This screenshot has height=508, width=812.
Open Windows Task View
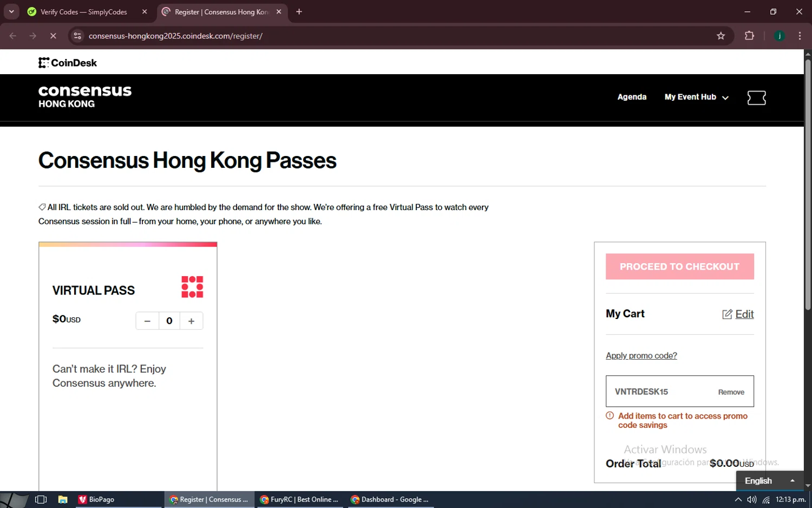tap(41, 499)
